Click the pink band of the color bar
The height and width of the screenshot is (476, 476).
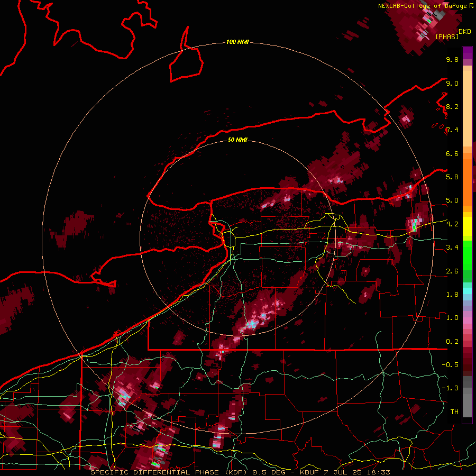[x=467, y=321]
